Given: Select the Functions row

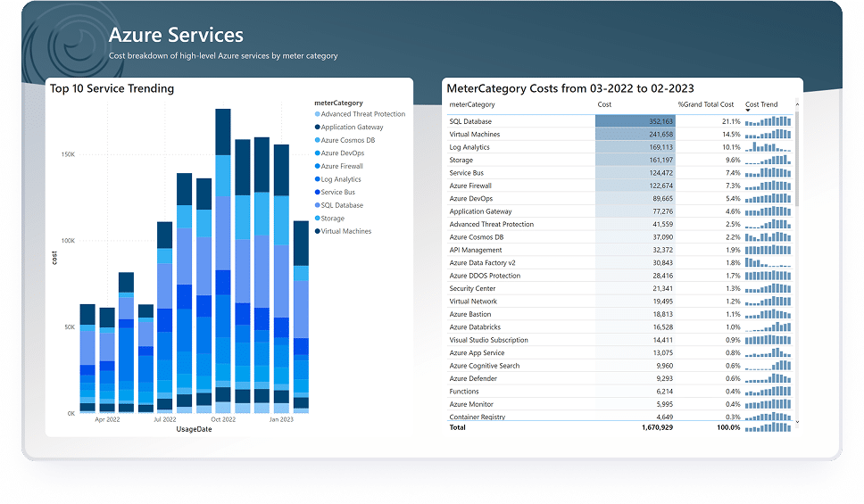Looking at the screenshot, I should 620,391.
